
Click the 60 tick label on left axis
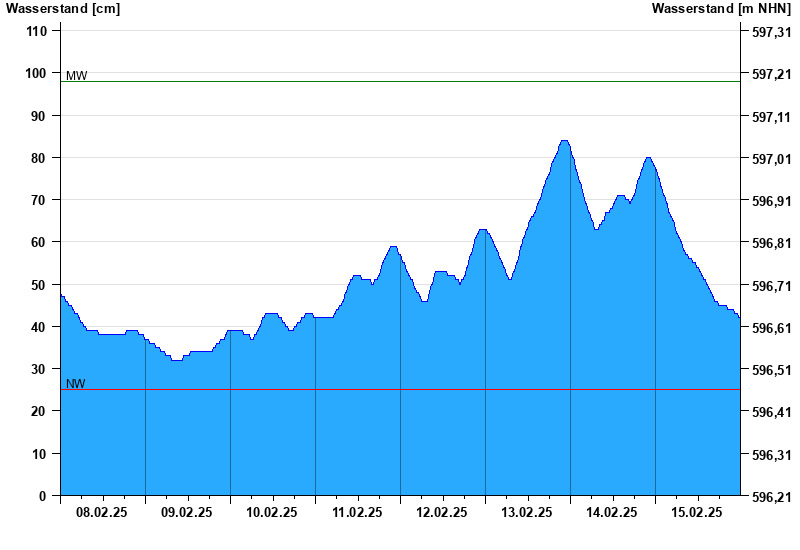[38, 242]
